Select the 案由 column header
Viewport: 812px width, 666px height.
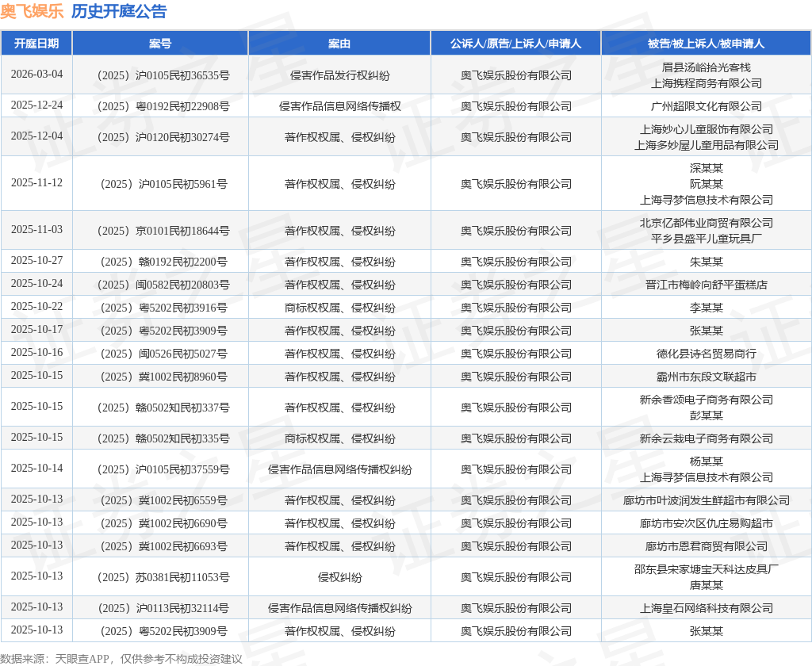click(x=339, y=44)
